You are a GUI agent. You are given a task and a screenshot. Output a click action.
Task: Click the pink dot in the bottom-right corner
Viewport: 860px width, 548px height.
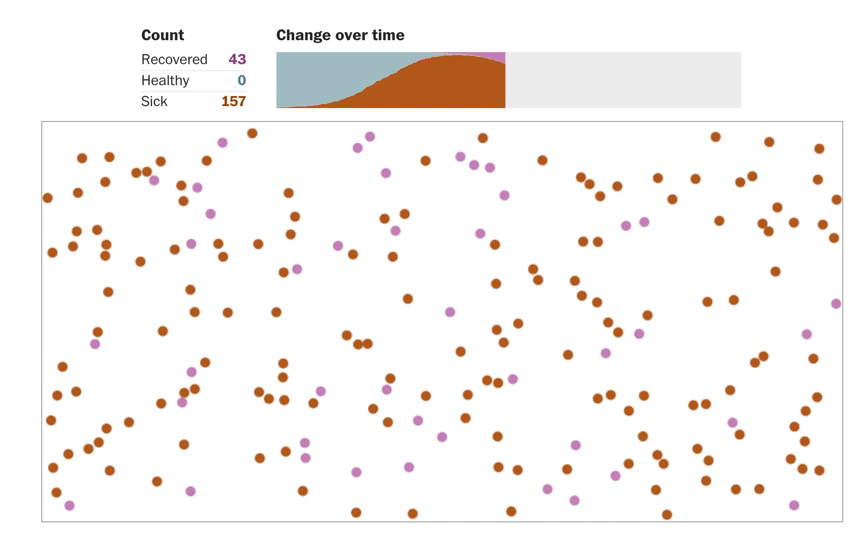[x=794, y=505]
